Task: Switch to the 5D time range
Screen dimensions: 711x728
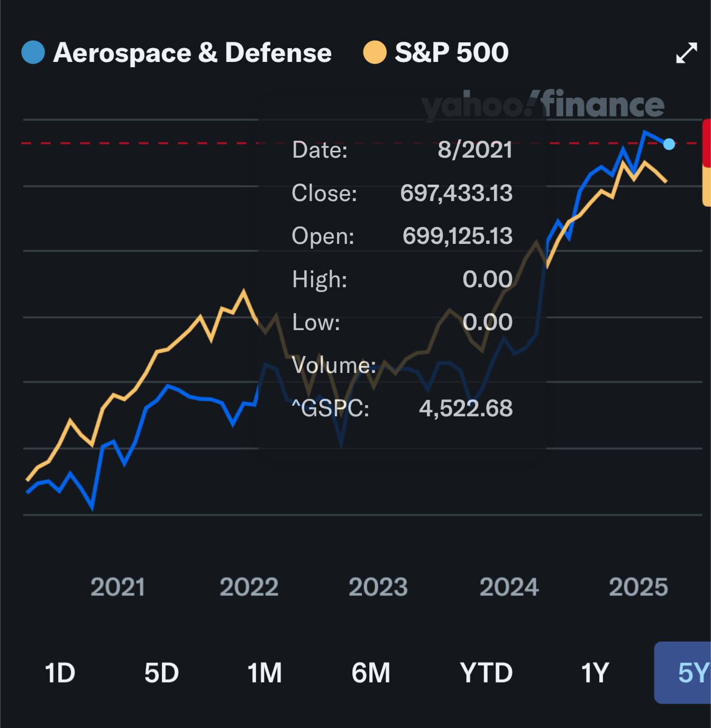Action: [x=161, y=673]
